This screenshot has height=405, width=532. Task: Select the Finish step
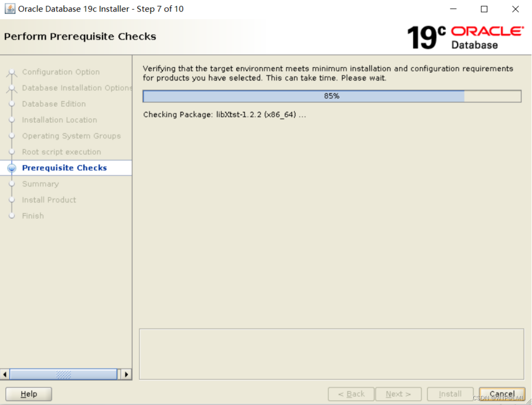click(x=33, y=216)
